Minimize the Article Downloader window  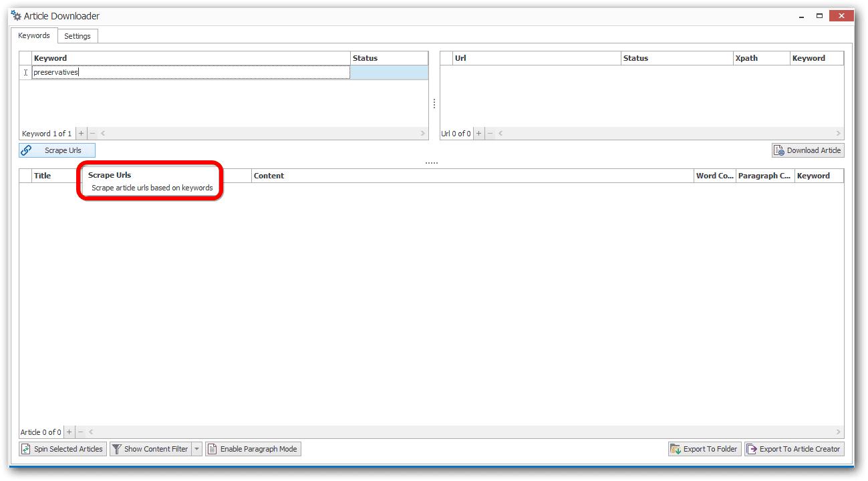pyautogui.click(x=801, y=15)
